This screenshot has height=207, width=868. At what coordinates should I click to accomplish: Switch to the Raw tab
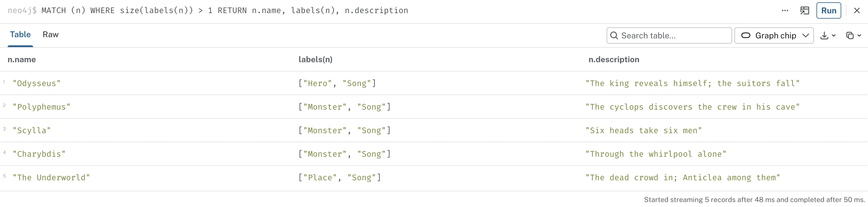click(51, 34)
